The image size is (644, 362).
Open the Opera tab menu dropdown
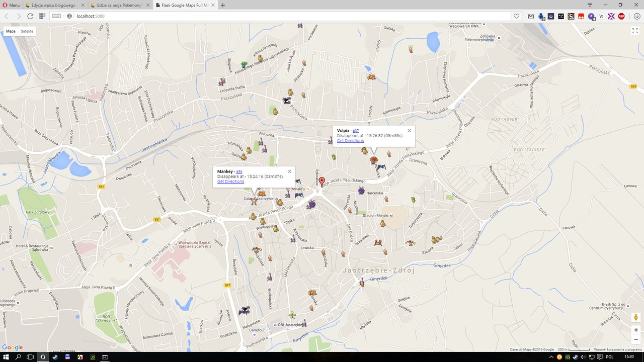click(590, 5)
